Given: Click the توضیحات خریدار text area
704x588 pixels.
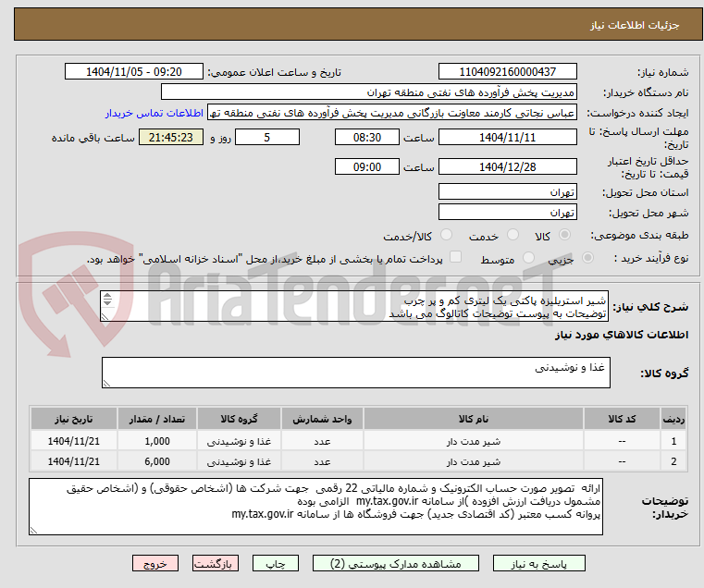Looking at the screenshot, I should click(x=315, y=507).
